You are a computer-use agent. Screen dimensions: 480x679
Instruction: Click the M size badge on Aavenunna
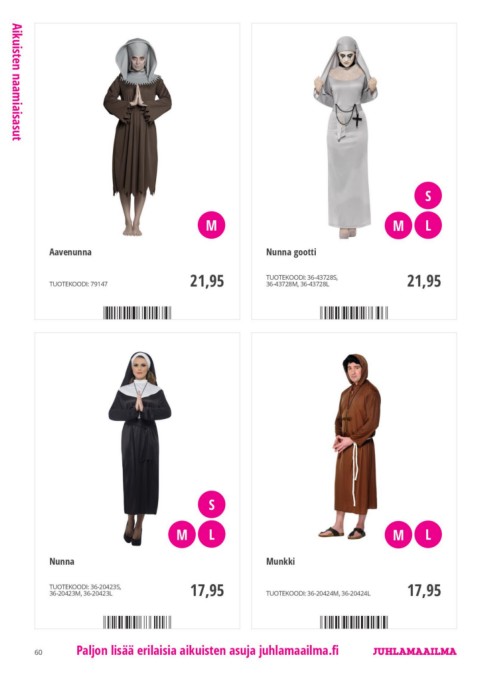211,225
